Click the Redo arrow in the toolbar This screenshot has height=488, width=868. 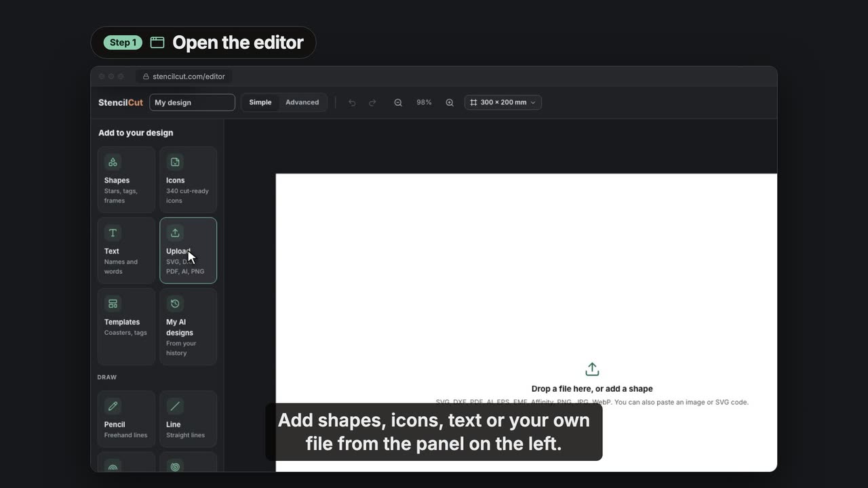(372, 103)
